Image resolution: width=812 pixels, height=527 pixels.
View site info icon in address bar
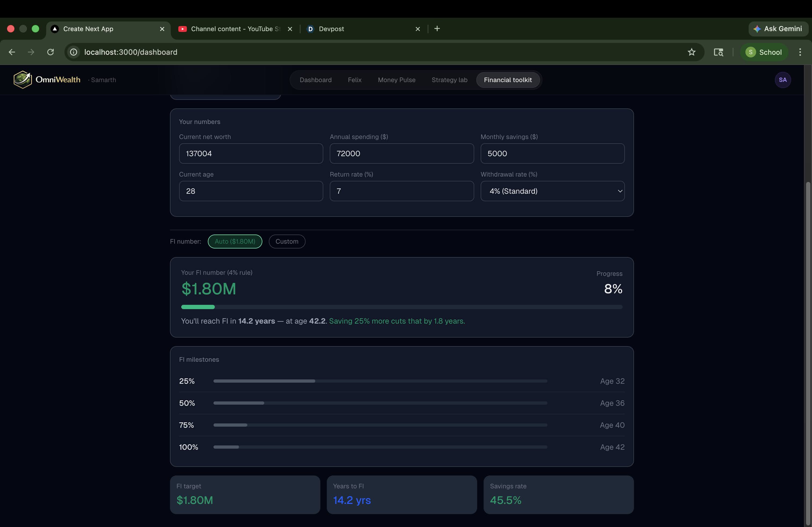[74, 52]
